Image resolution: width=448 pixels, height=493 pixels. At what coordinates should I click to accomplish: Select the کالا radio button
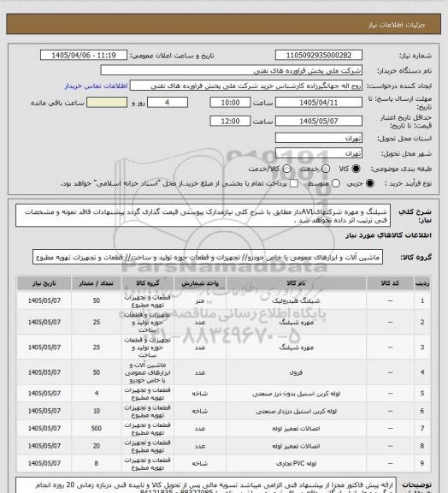tap(356, 169)
